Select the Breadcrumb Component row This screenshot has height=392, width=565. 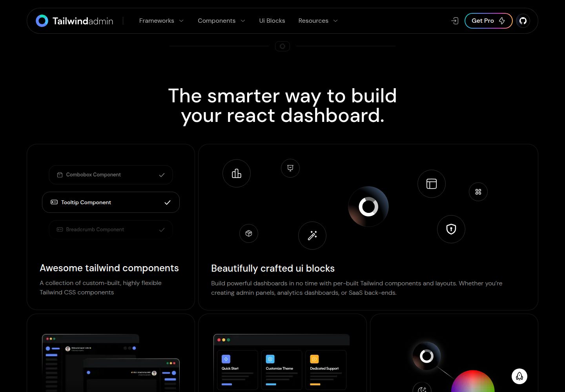click(111, 230)
